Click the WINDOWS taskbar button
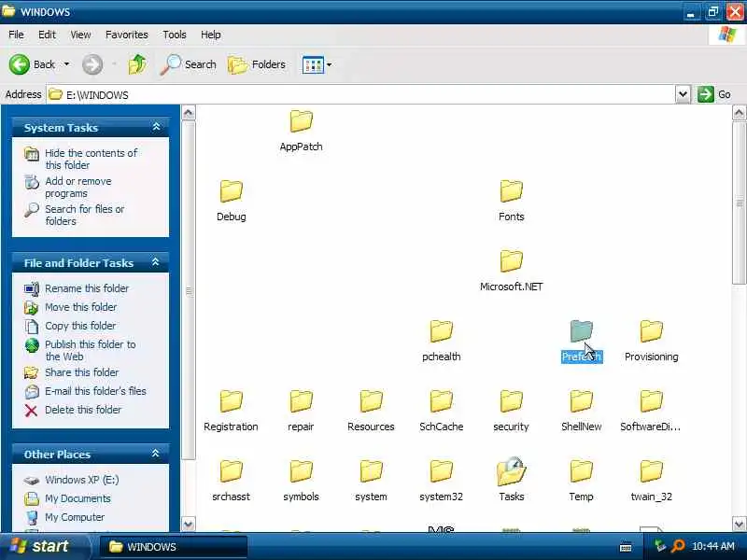Image resolution: width=747 pixels, height=560 pixels. pos(174,547)
